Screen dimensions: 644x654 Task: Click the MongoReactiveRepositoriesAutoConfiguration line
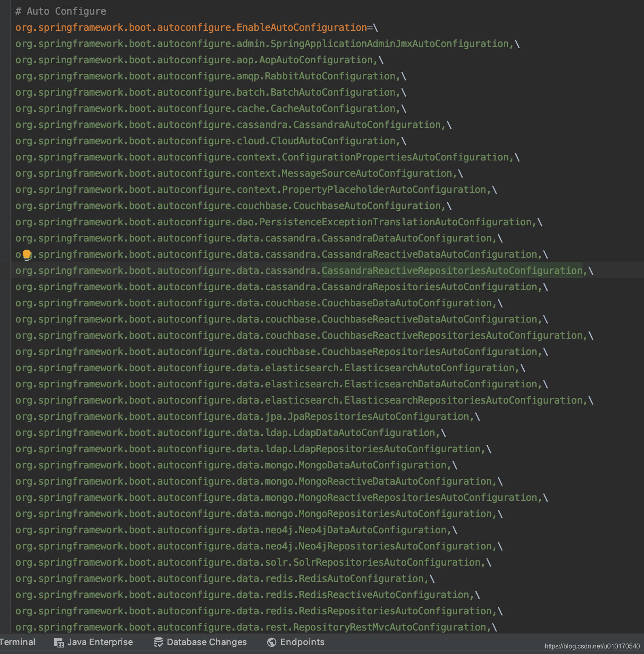[282, 498]
